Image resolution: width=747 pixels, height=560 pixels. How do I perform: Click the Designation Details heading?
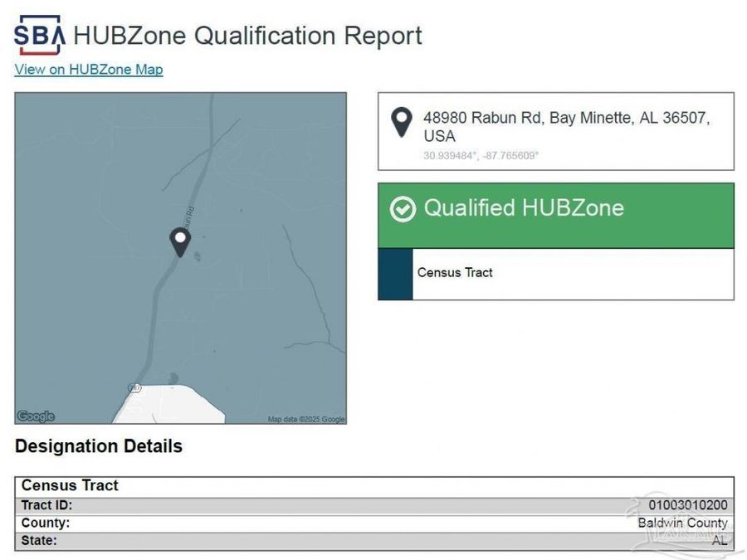(x=99, y=446)
